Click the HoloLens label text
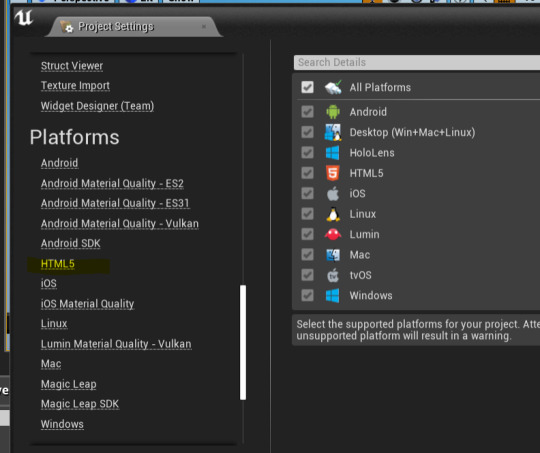 point(372,153)
